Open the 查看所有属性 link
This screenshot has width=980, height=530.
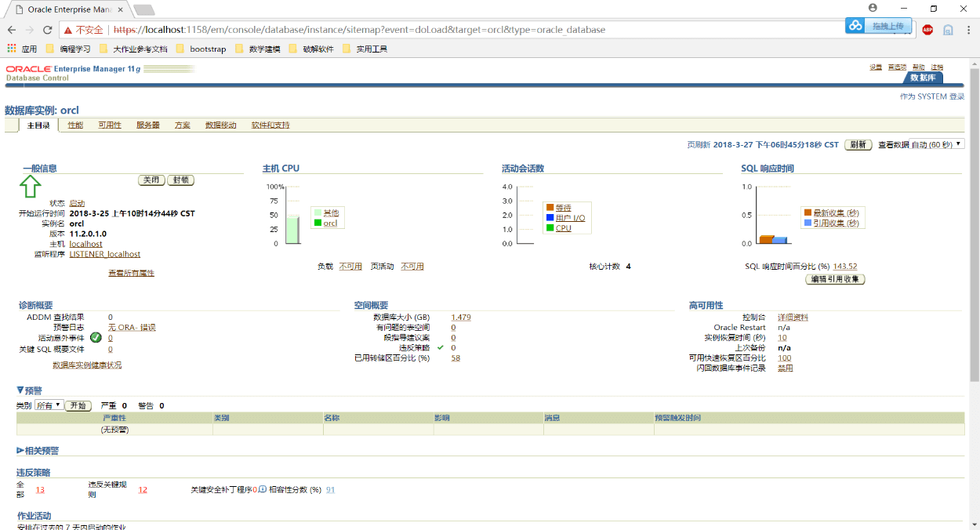pos(131,274)
